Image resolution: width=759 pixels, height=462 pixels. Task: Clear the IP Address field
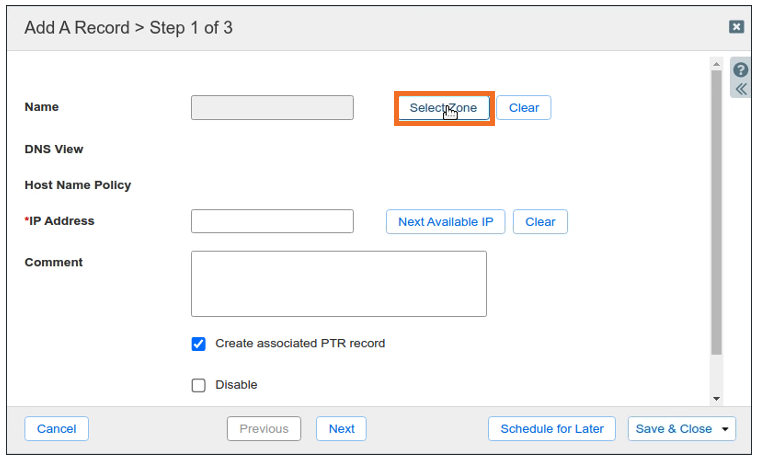click(540, 222)
